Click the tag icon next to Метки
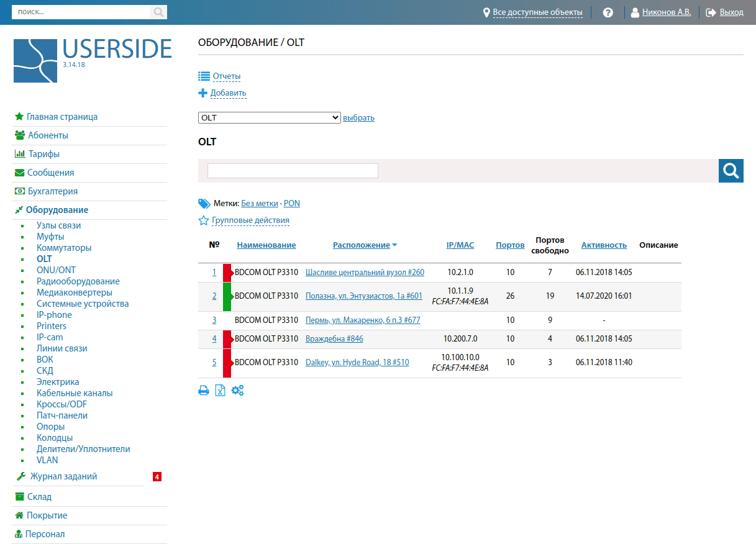 pos(204,202)
